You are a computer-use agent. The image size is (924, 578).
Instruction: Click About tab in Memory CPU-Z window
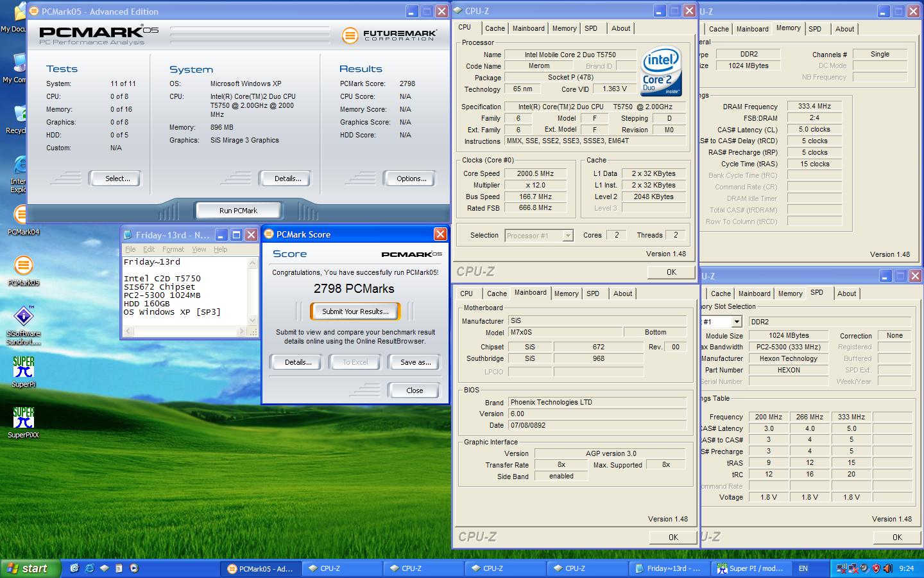[x=844, y=29]
